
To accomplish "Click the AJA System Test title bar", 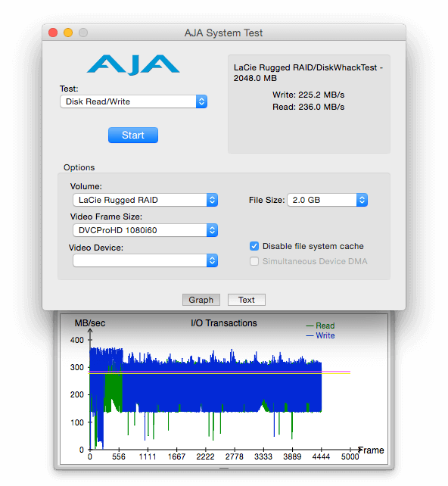I will [x=224, y=33].
